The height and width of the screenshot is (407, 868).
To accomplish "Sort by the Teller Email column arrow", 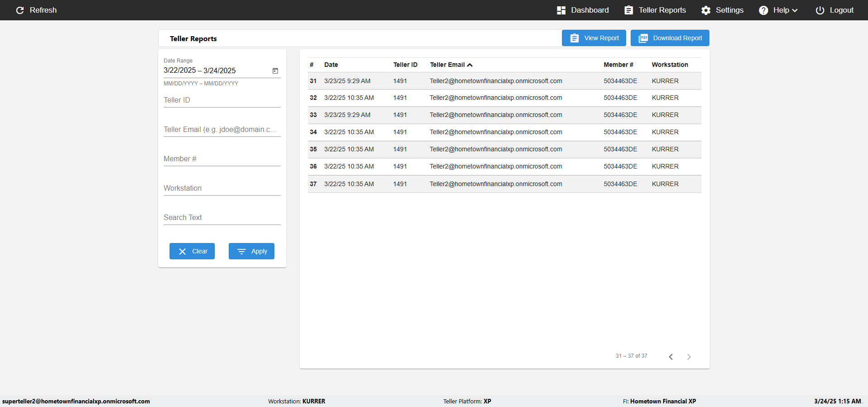I will (x=470, y=65).
